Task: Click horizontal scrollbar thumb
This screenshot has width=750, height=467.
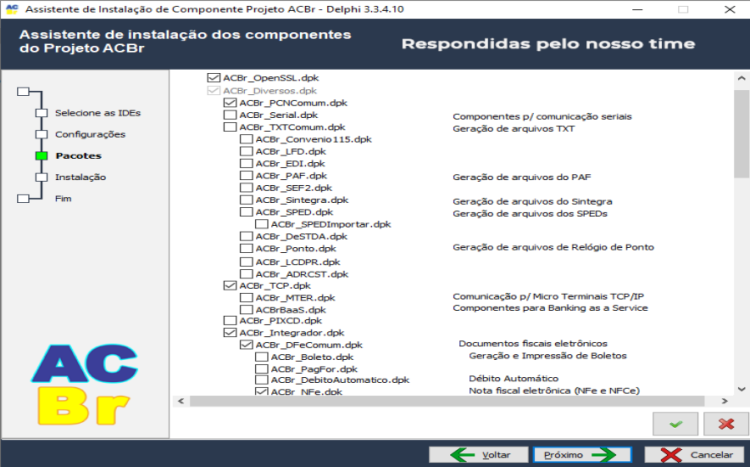Action: (x=447, y=401)
